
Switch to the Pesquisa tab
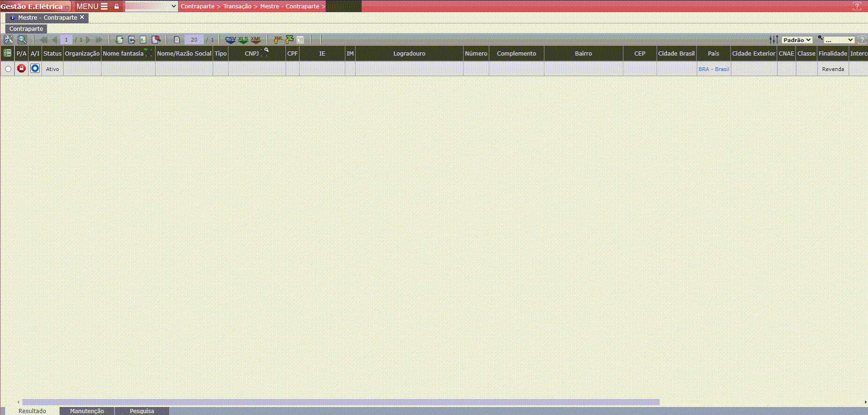pyautogui.click(x=142, y=411)
